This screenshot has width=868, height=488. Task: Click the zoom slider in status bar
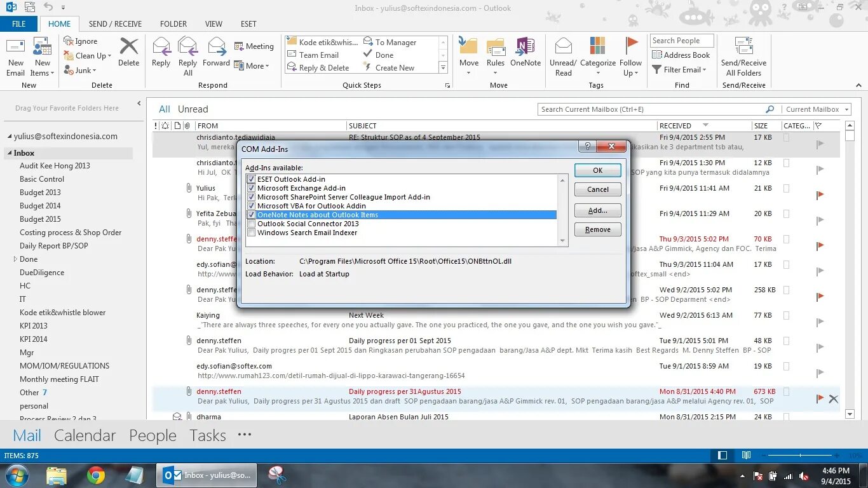(799, 456)
